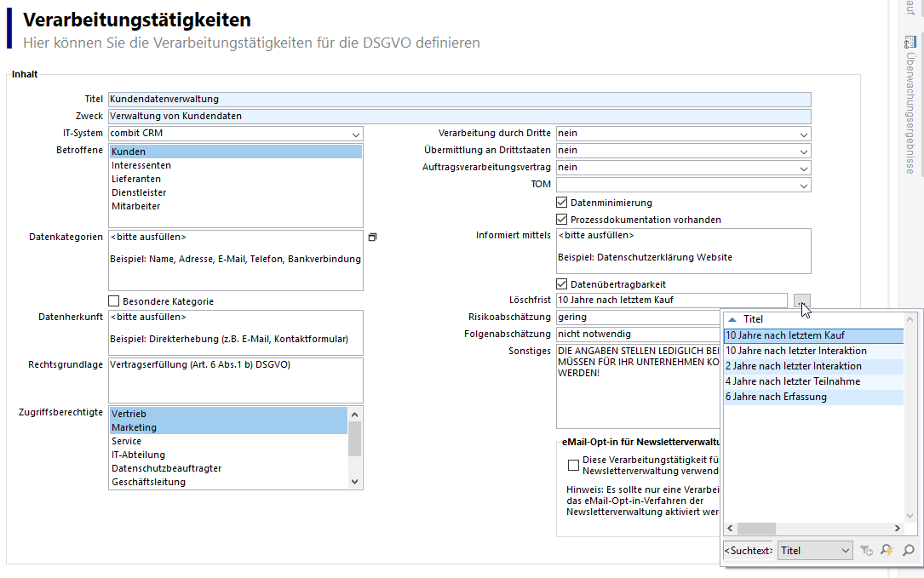Expand the Verarbeitung durch Dritte dropdown
The width and height of the screenshot is (924, 578).
tap(803, 134)
